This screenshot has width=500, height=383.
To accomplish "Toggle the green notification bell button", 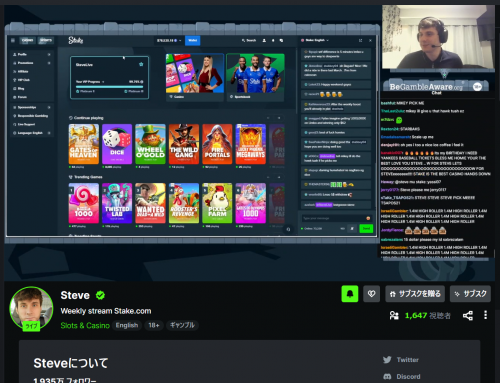I will click(350, 294).
